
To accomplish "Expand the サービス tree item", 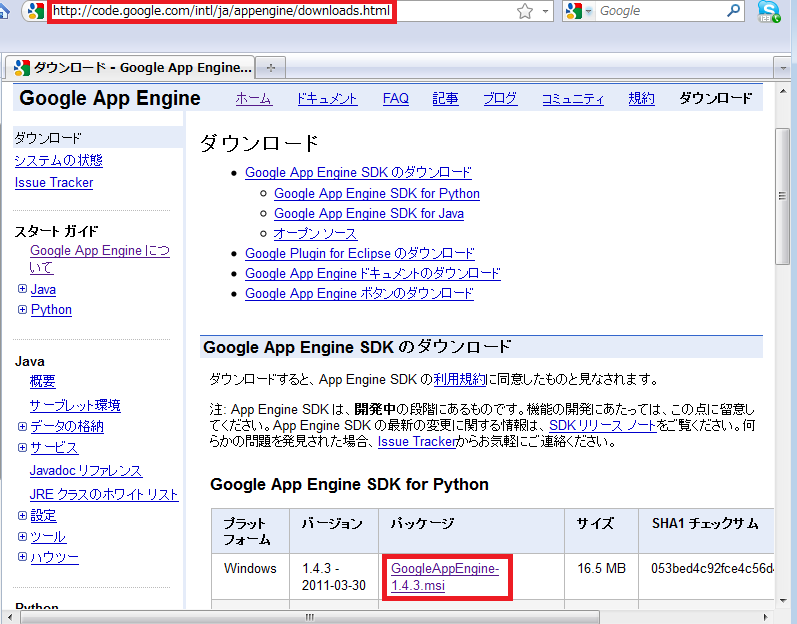I will click(22, 447).
